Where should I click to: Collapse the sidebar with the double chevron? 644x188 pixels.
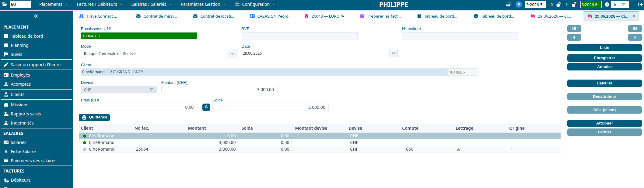pos(36,16)
